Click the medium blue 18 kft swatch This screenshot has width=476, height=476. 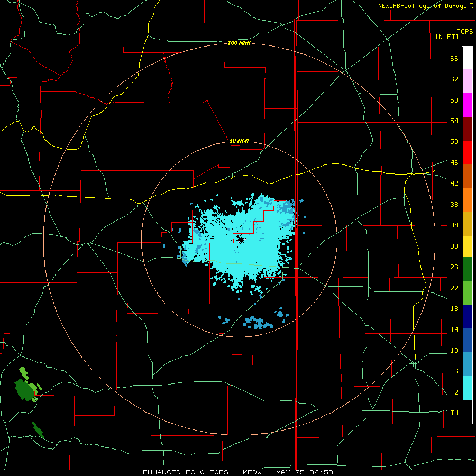pyautogui.click(x=467, y=340)
